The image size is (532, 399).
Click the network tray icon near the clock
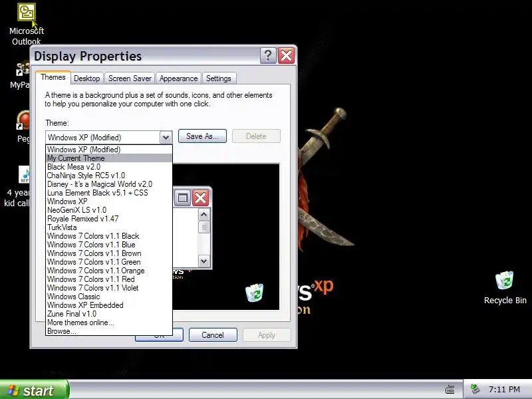pyautogui.click(x=475, y=389)
